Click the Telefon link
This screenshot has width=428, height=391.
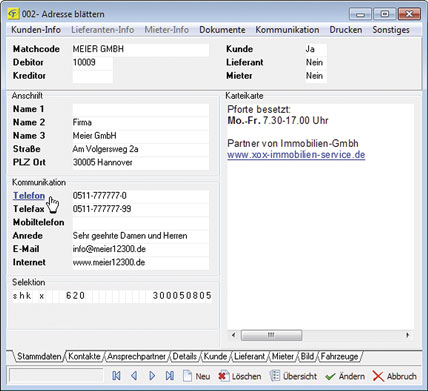tap(29, 196)
